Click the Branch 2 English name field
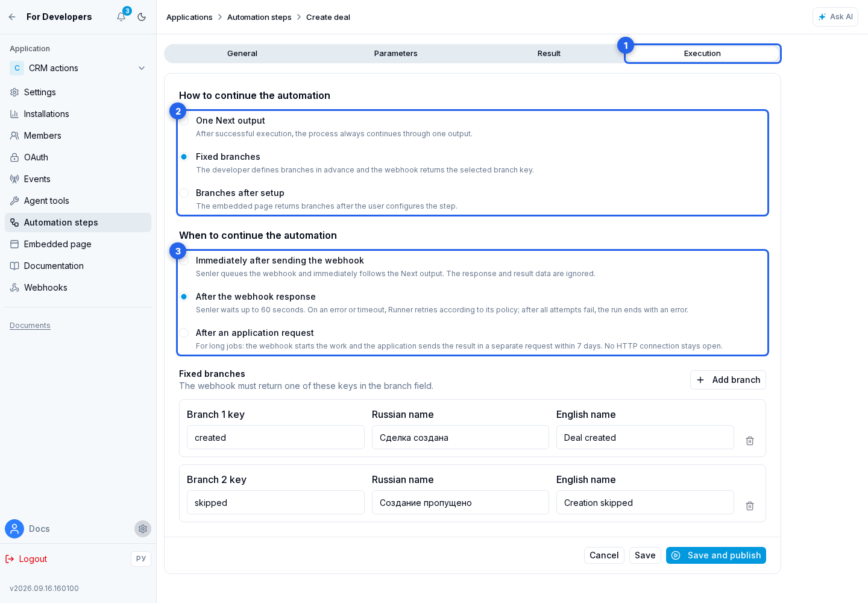 tap(645, 502)
